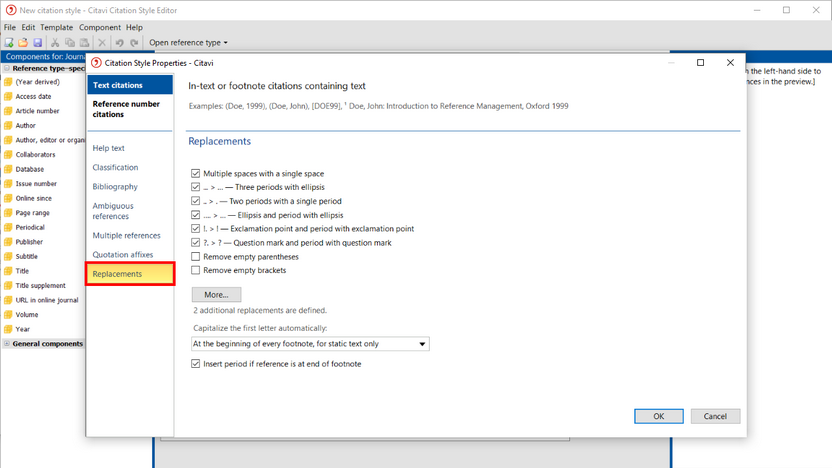Screen dimensions: 832x468
Task: Open the Edit menu
Action: click(28, 27)
